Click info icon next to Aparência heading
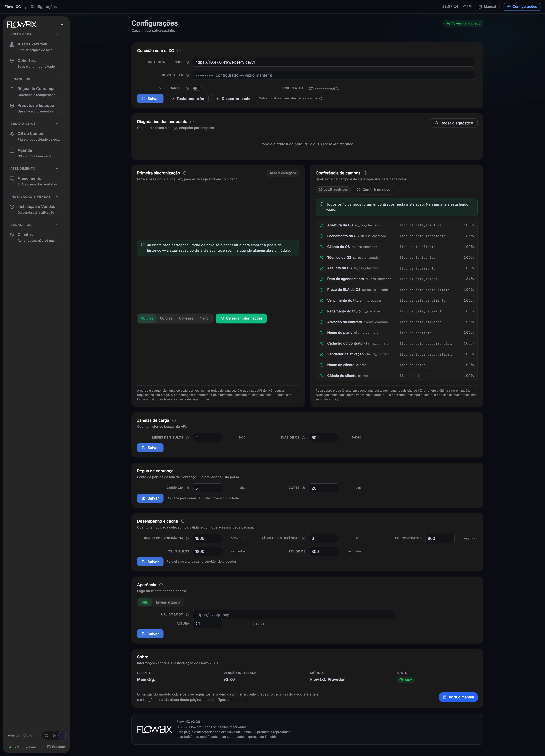Viewport: 545px width, 756px height. point(161,585)
